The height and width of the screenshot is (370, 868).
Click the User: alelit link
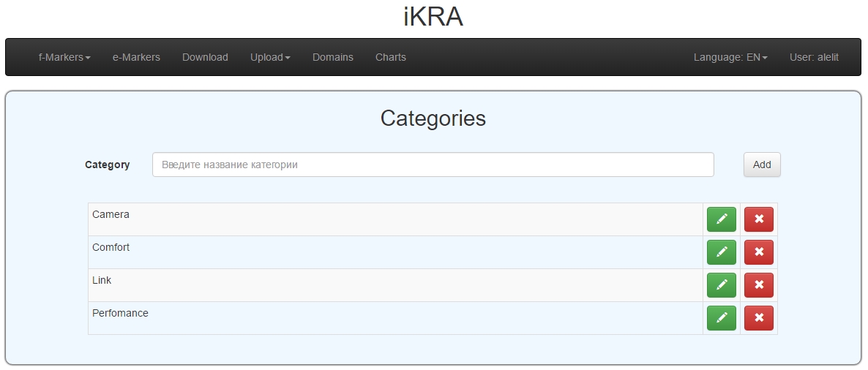[814, 57]
